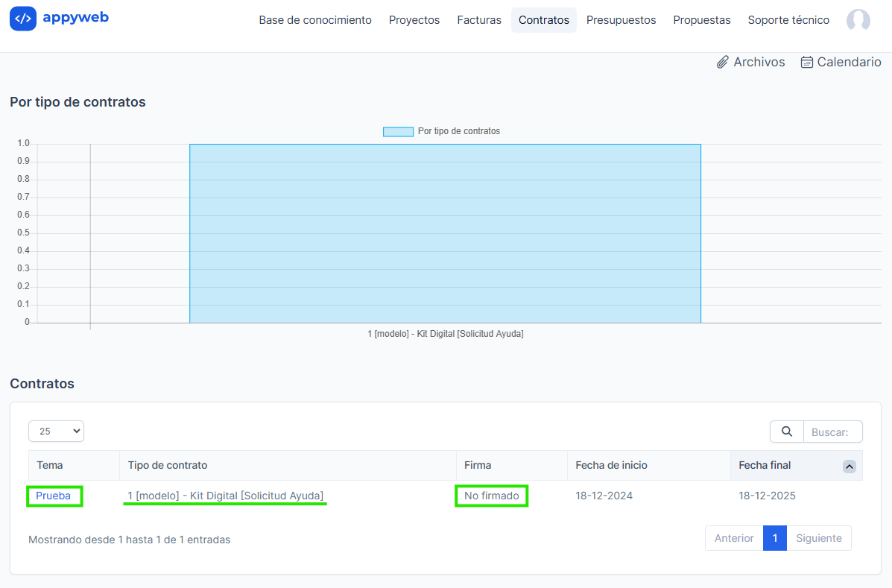
Task: Sort table by Tipo de contrato column
Action: pyautogui.click(x=168, y=465)
